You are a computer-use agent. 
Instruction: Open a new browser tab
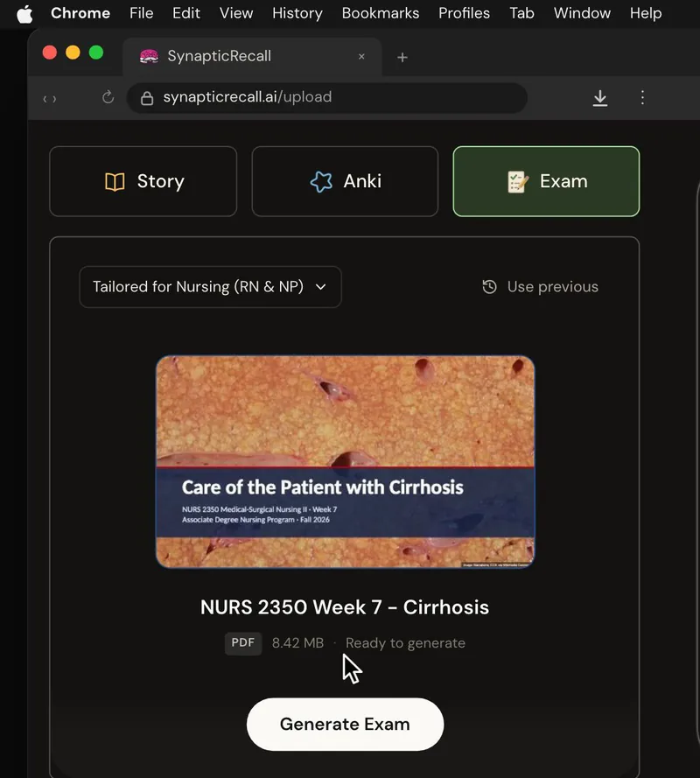pyautogui.click(x=402, y=58)
